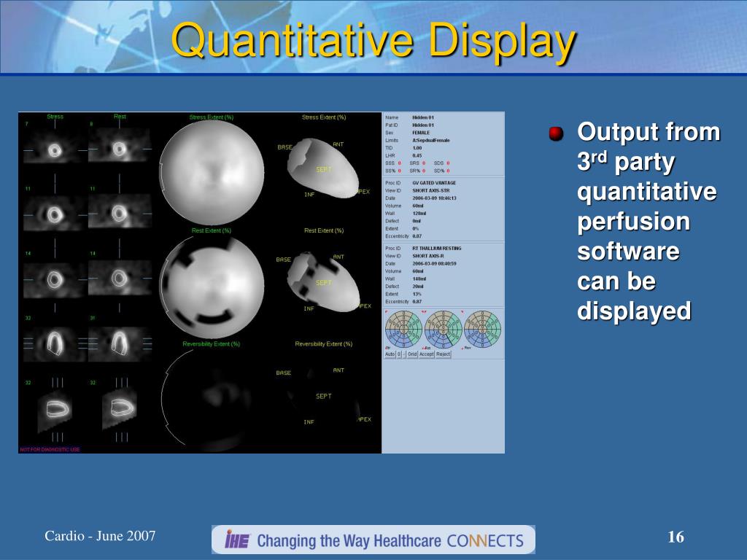The width and height of the screenshot is (747, 560).
Task: Click the Reject button
Action: 443,354
